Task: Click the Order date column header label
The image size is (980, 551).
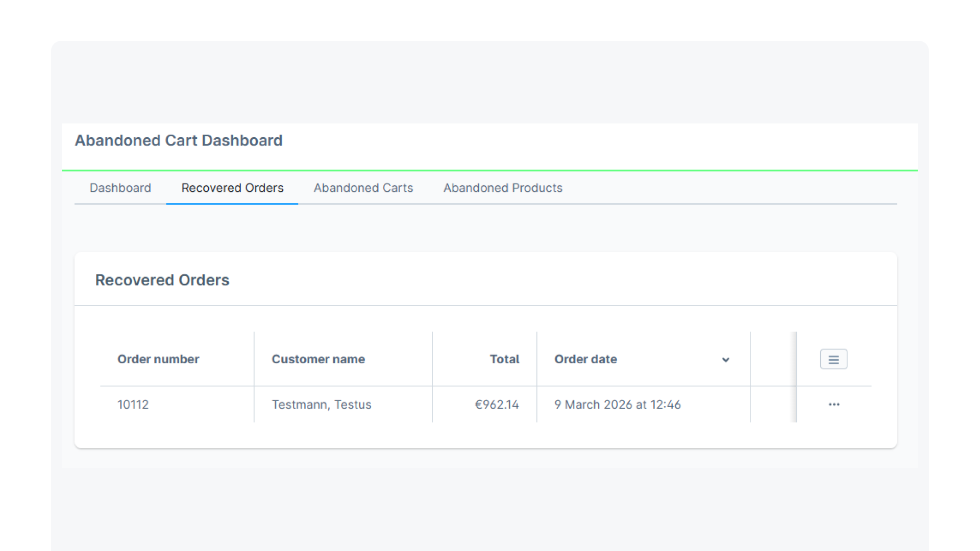Action: [585, 359]
